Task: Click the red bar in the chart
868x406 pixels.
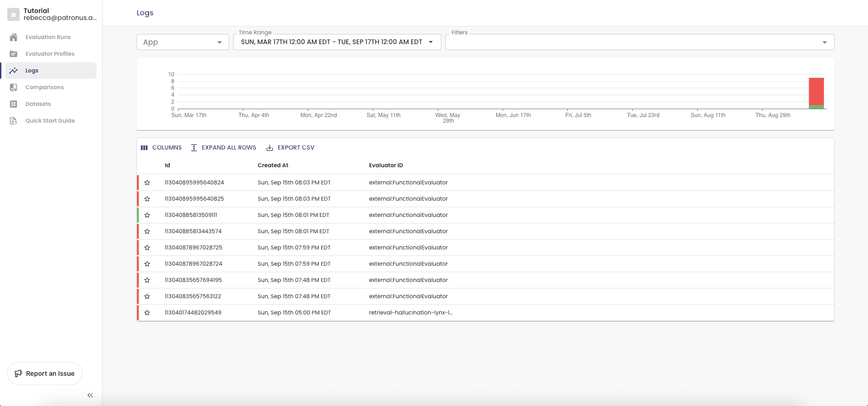Action: [x=816, y=92]
